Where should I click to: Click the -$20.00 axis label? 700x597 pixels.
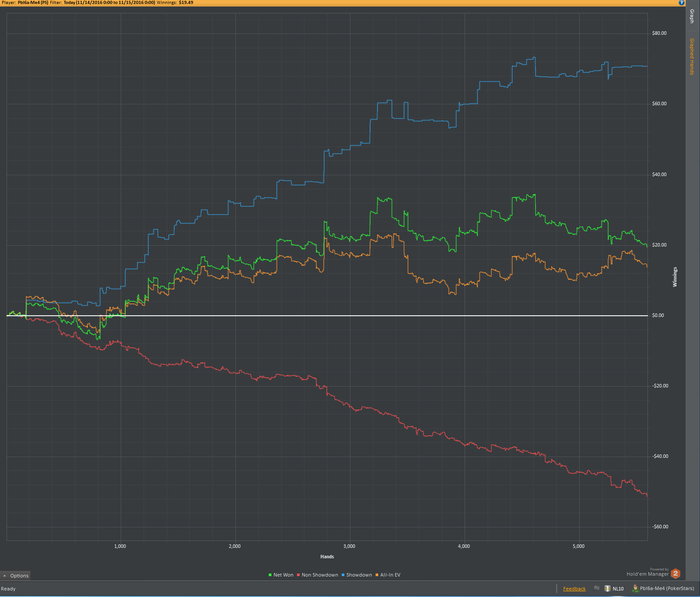pos(659,386)
